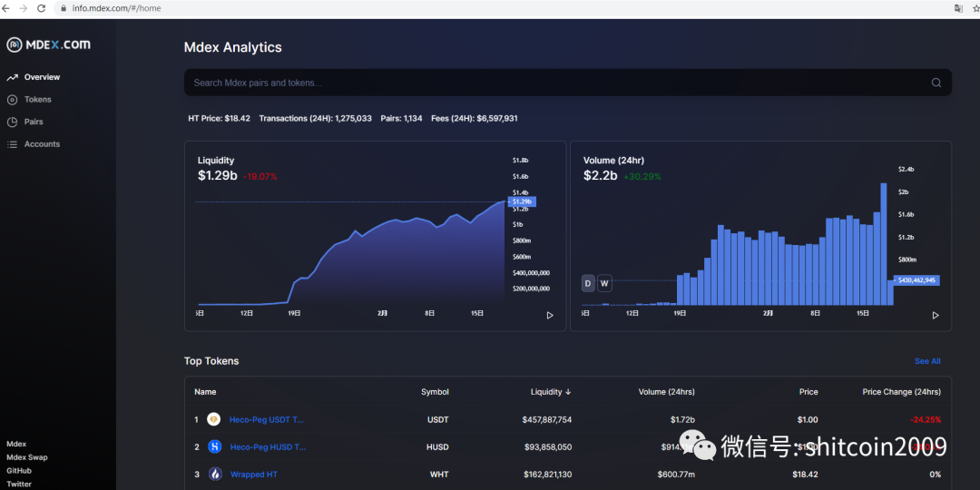The image size is (980, 490).
Task: Open the See All tokens link
Action: click(x=927, y=361)
